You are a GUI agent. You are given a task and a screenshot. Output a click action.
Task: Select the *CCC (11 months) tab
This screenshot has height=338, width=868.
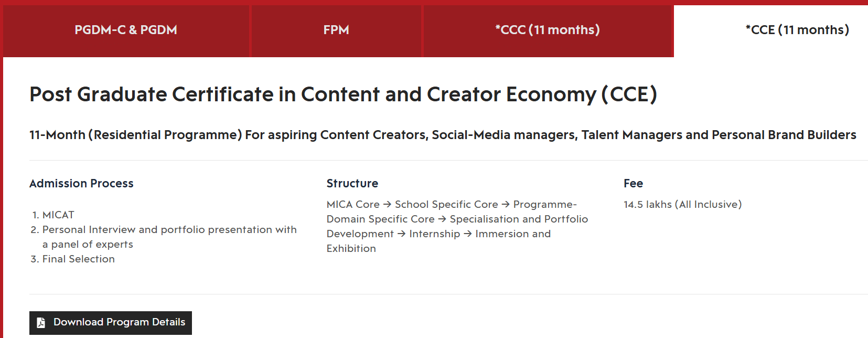[x=548, y=30]
